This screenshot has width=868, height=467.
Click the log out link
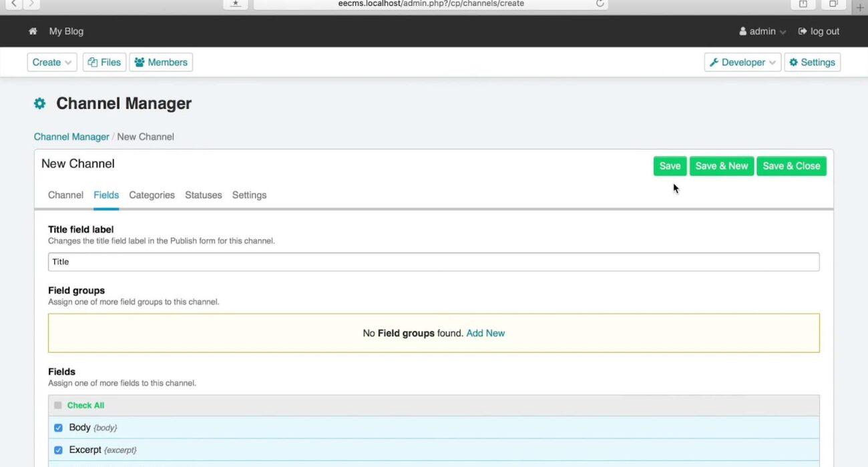point(819,31)
